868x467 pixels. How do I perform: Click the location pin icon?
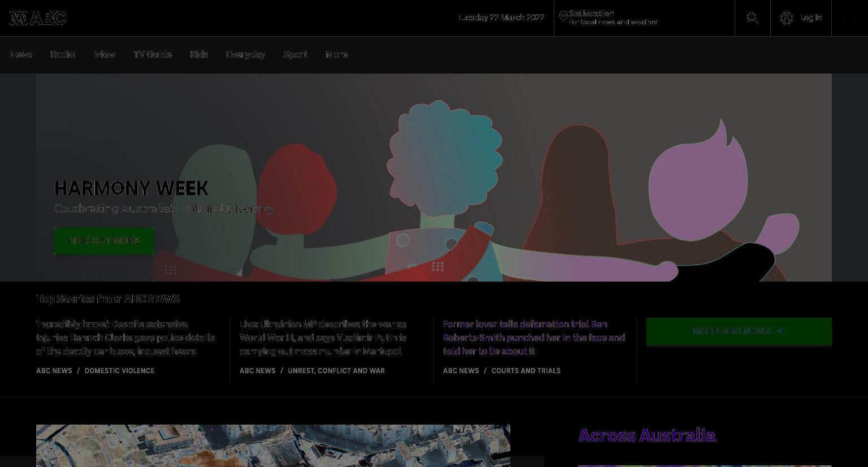pyautogui.click(x=563, y=17)
